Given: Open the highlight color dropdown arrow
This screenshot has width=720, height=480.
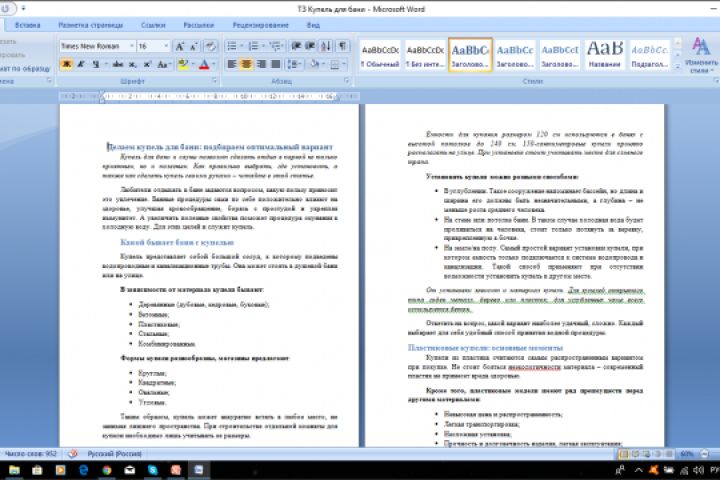Looking at the screenshot, I should click(192, 64).
